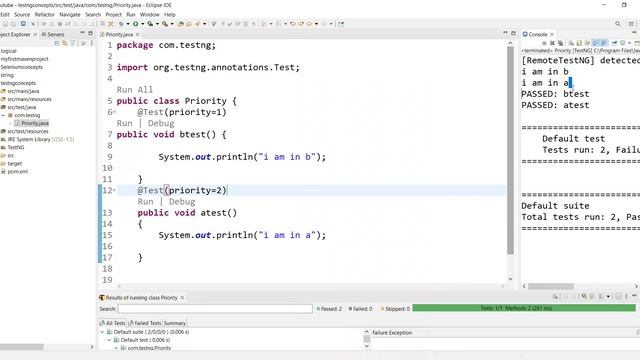Screen dimensions: 640x360
Task: Toggle Console Scroll Lock
Action: coord(579,43)
